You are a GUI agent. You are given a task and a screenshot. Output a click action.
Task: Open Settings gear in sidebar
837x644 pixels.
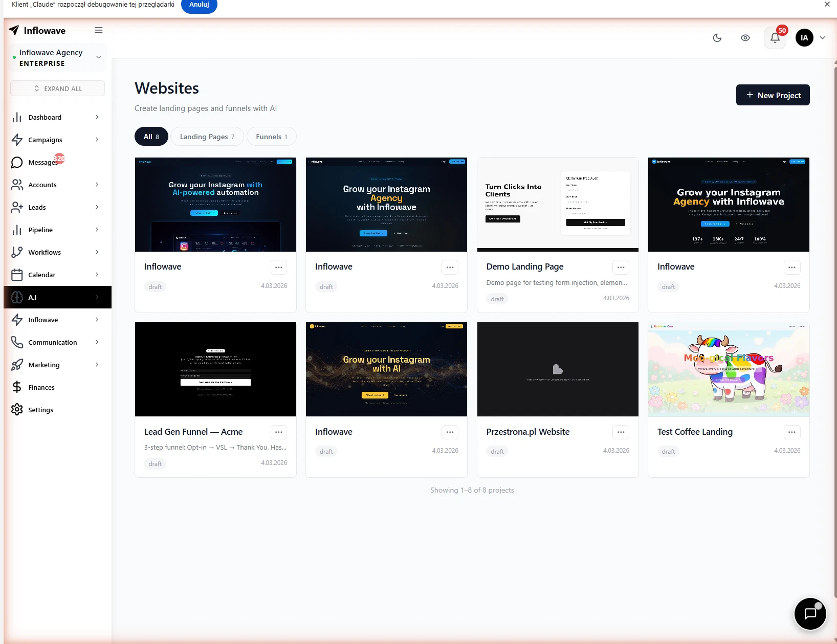tap(17, 410)
